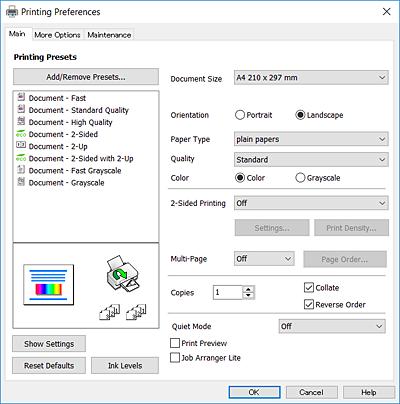
Task: Select 'Document - Fast' preset text
Action: pos(57,98)
